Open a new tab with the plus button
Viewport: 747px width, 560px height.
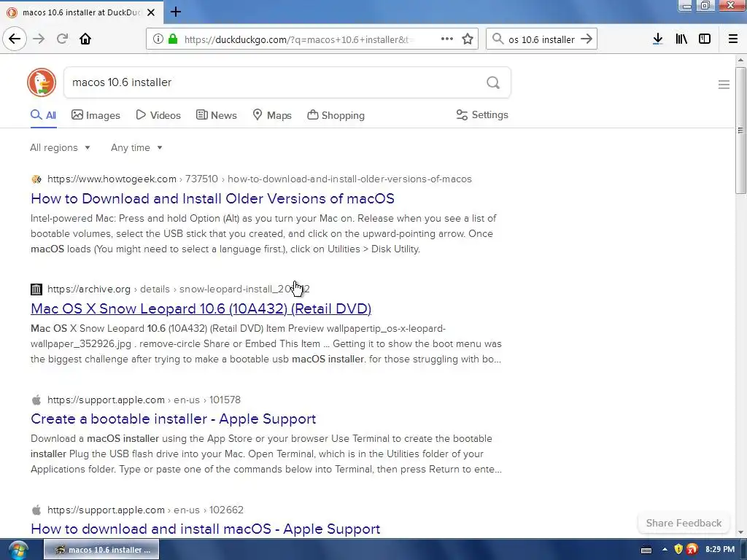[175, 12]
